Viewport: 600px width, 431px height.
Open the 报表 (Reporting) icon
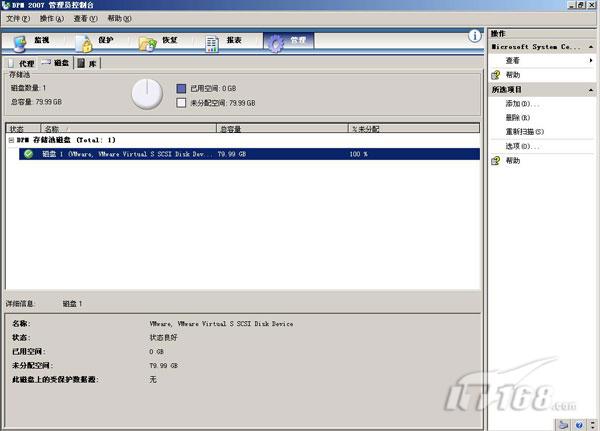coord(212,44)
